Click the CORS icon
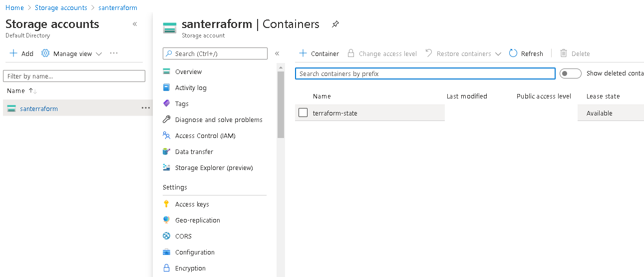Image resolution: width=644 pixels, height=277 pixels. (x=167, y=236)
